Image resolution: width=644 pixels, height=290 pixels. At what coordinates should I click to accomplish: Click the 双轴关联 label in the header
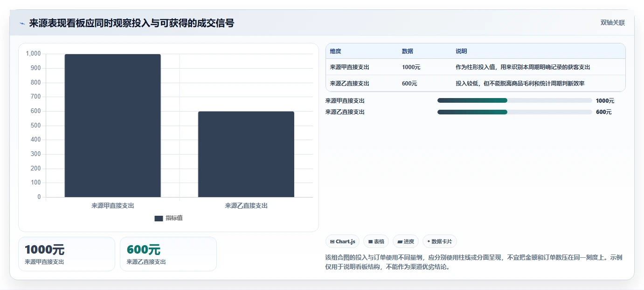pos(612,22)
